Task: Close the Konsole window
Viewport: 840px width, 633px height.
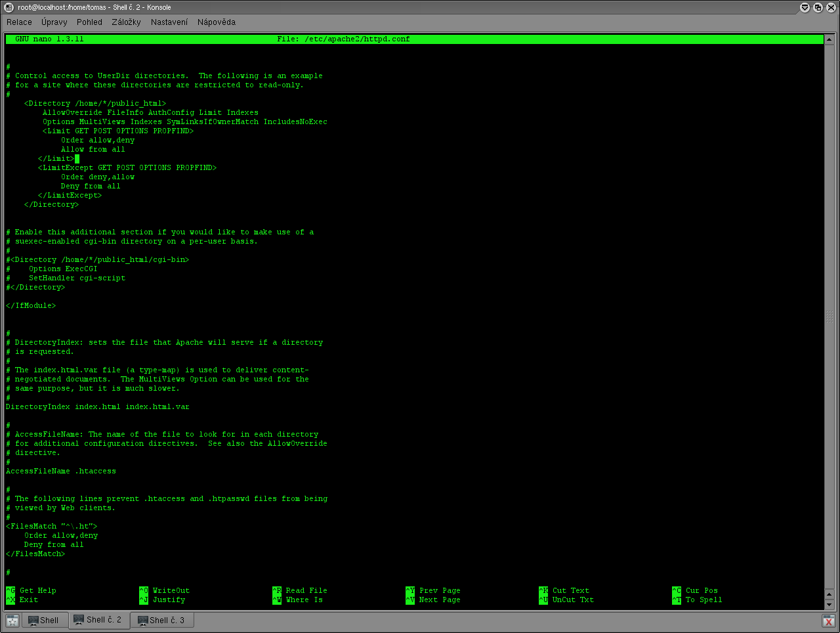Action: point(830,7)
